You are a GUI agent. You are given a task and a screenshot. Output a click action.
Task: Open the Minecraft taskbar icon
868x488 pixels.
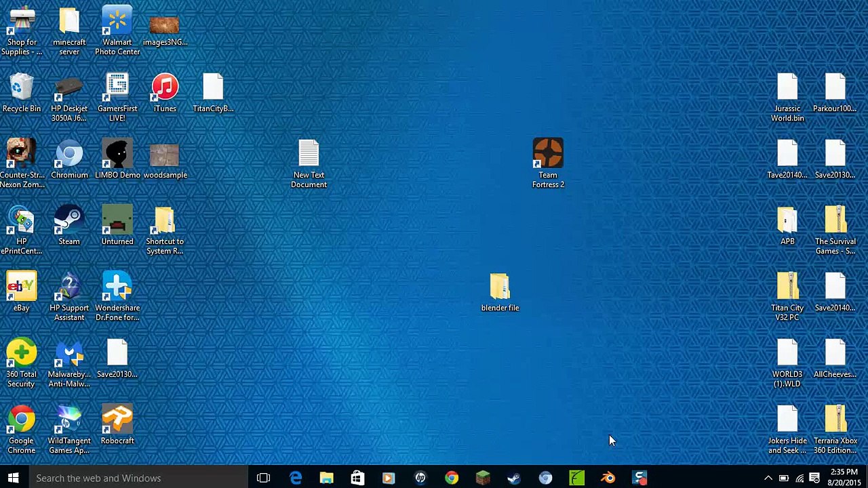coord(483,478)
